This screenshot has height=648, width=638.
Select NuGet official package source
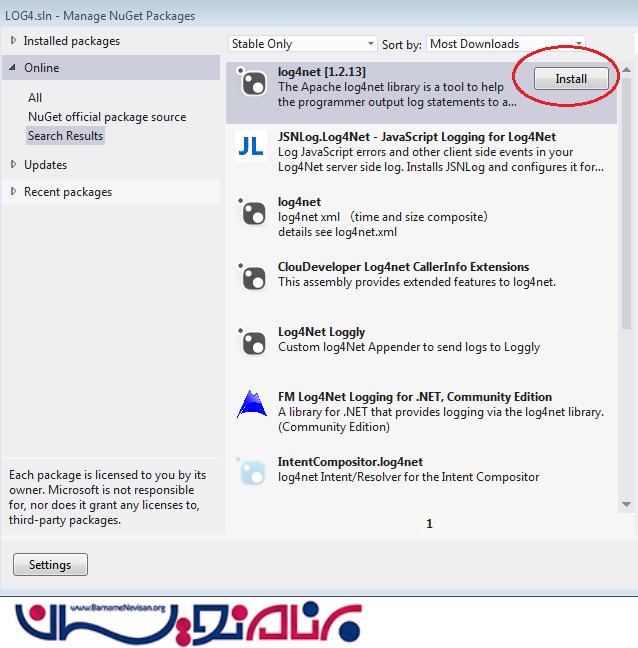107,117
